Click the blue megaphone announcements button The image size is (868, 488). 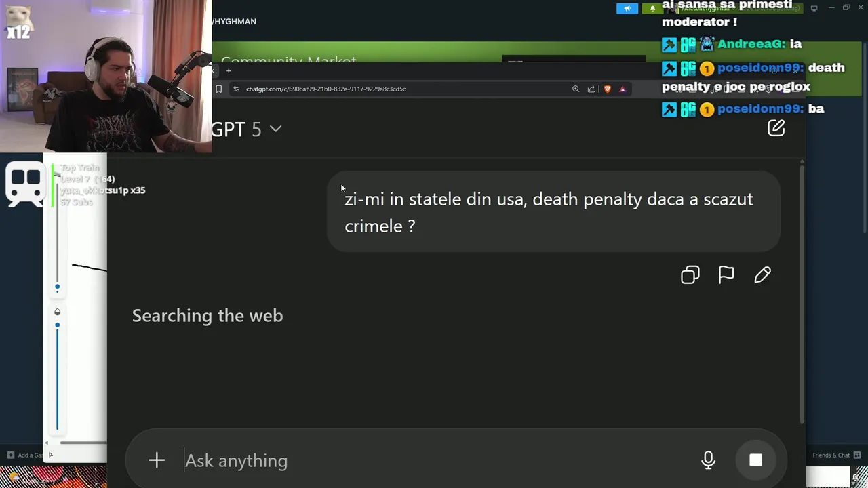click(627, 8)
